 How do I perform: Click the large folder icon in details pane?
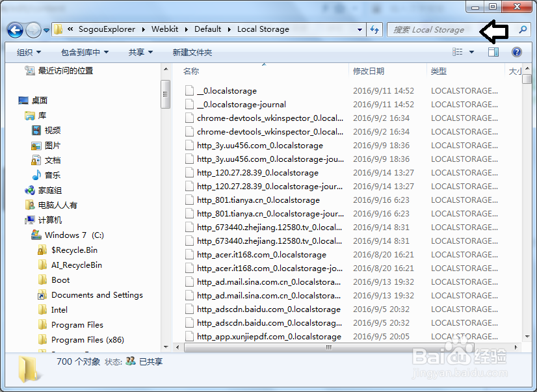(x=28, y=369)
